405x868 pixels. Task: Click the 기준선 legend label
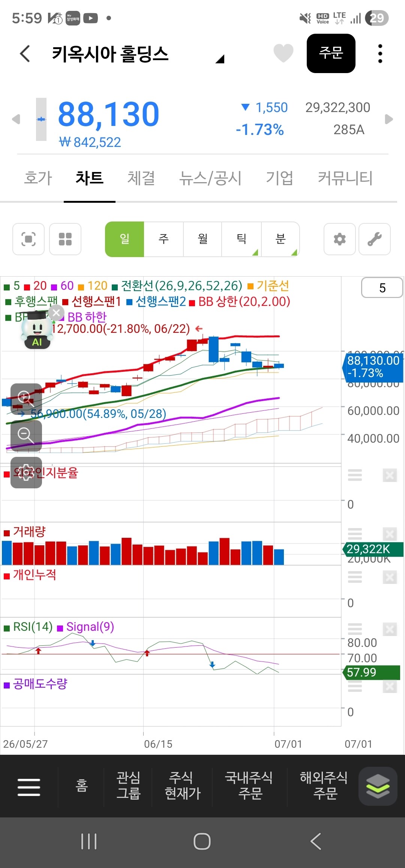pos(269,286)
